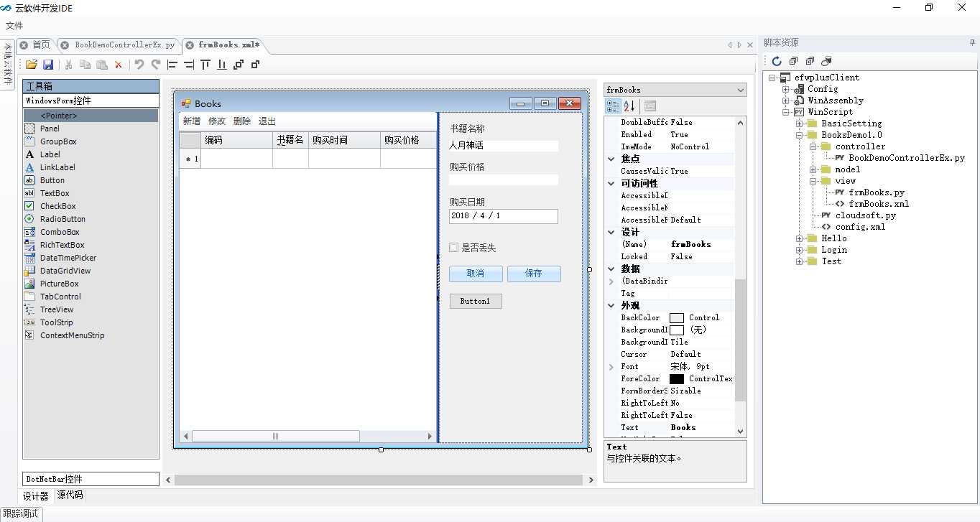Refresh the script resources tree
This screenshot has width=980, height=522.
777,61
